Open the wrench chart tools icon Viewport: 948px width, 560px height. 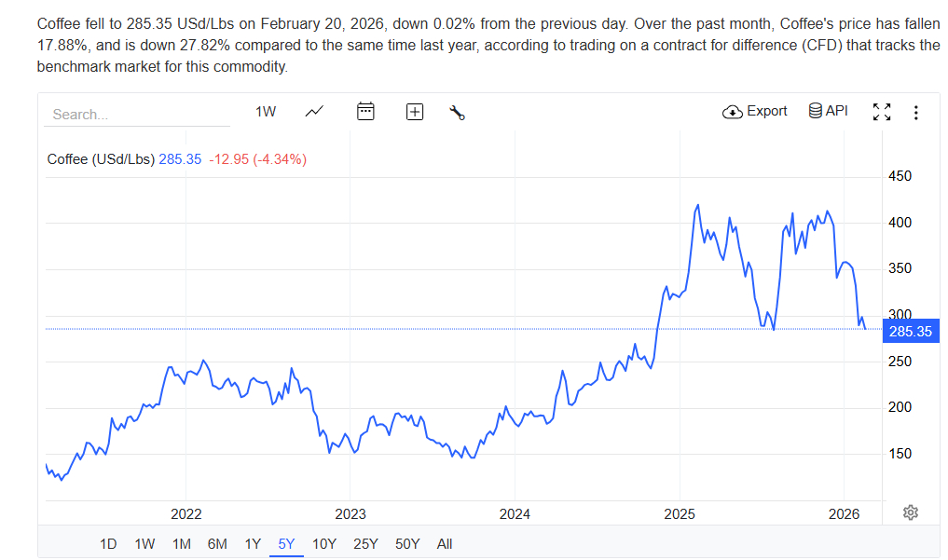[x=457, y=113]
